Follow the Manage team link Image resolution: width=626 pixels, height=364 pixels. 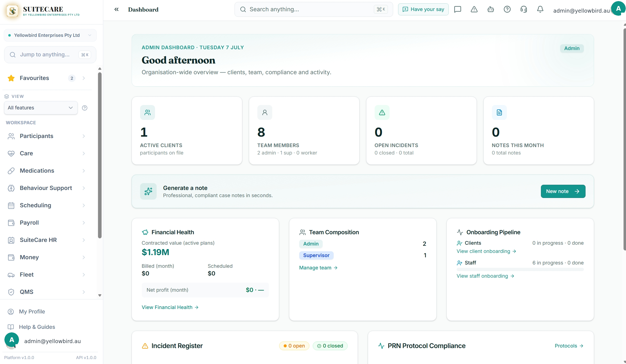pyautogui.click(x=318, y=268)
